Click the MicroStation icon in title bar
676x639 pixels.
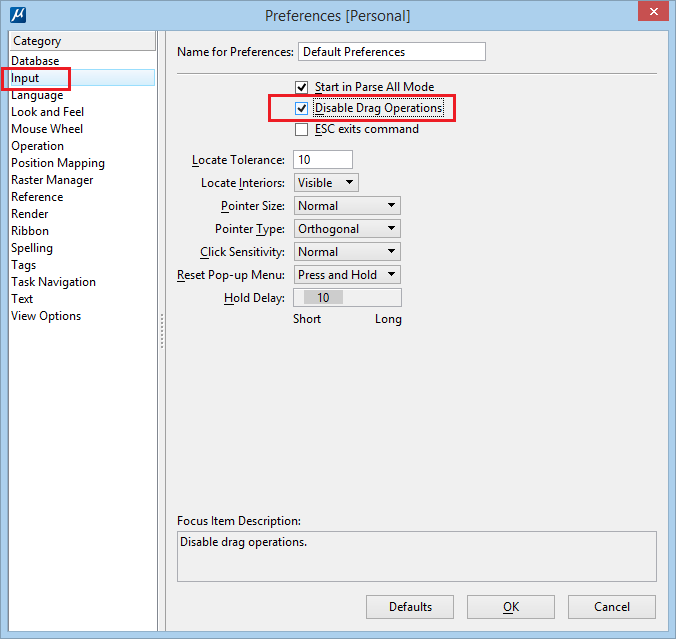(x=18, y=15)
